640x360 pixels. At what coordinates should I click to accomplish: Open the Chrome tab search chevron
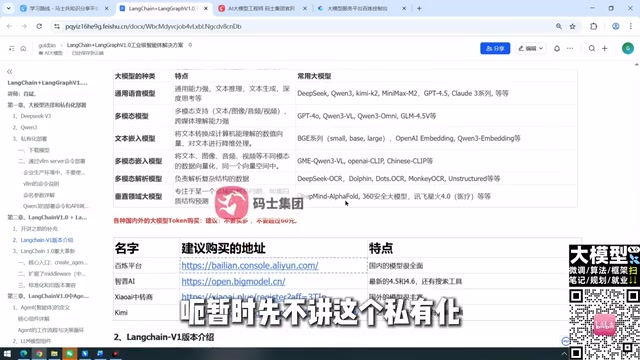(8, 8)
